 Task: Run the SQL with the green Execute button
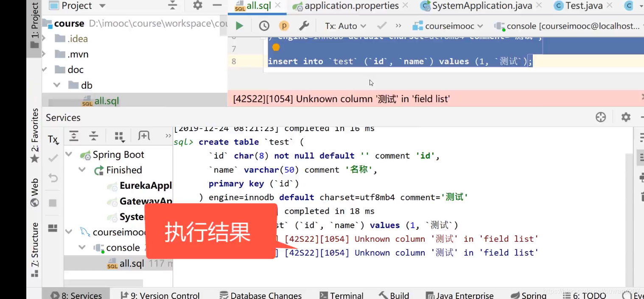point(239,26)
